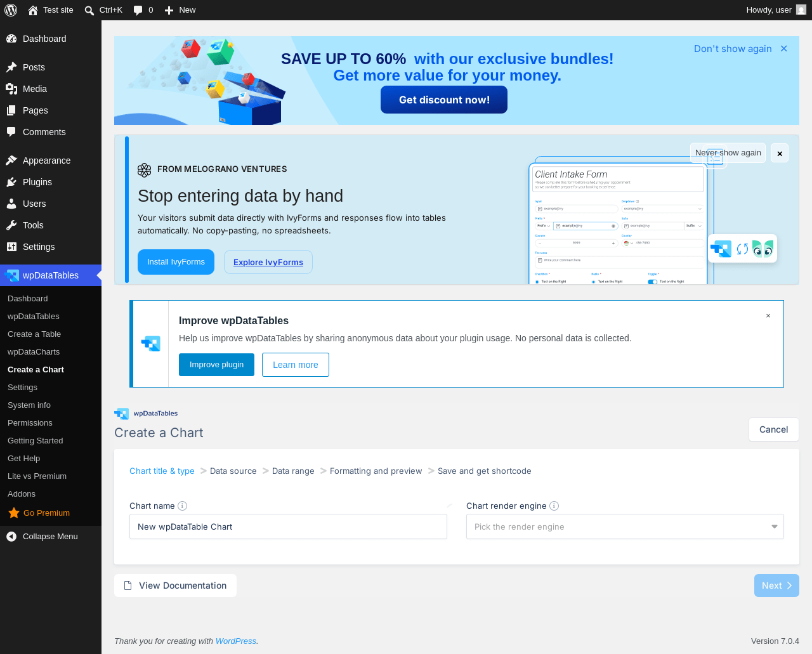This screenshot has width=812, height=654.
Task: Open the Ctrl+K search command
Action: click(x=103, y=10)
